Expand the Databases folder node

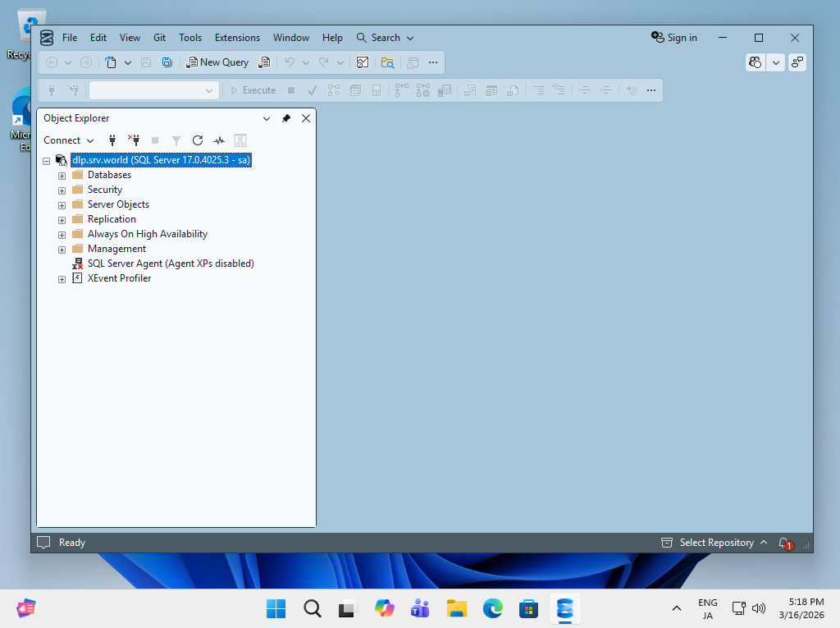62,176
